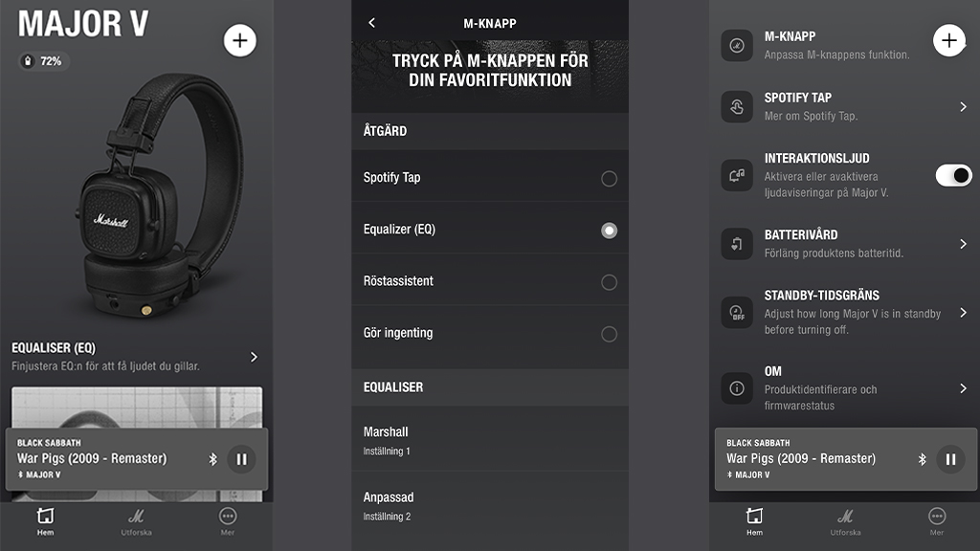Toggle the Interaktionsljud switch

(x=953, y=176)
